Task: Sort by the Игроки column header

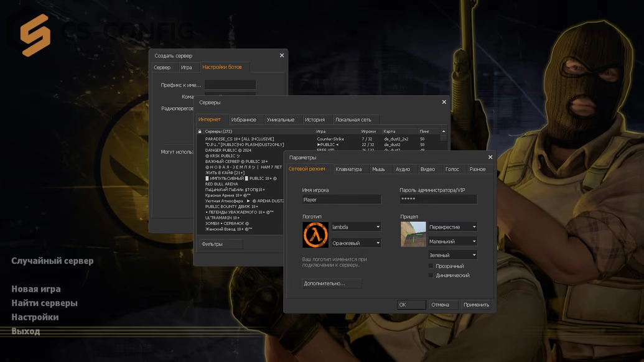Action: point(370,131)
